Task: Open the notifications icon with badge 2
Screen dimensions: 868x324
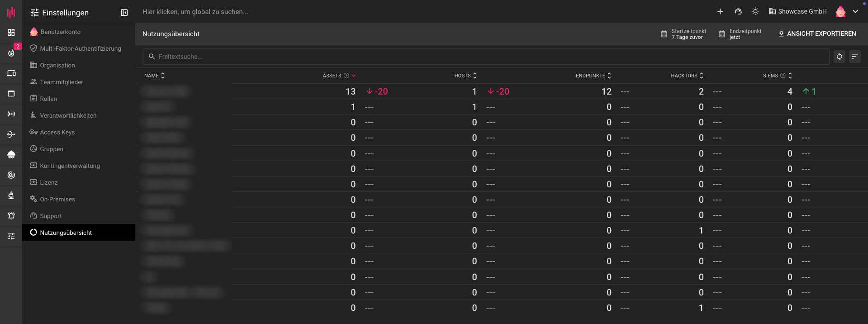Action: pos(11,52)
